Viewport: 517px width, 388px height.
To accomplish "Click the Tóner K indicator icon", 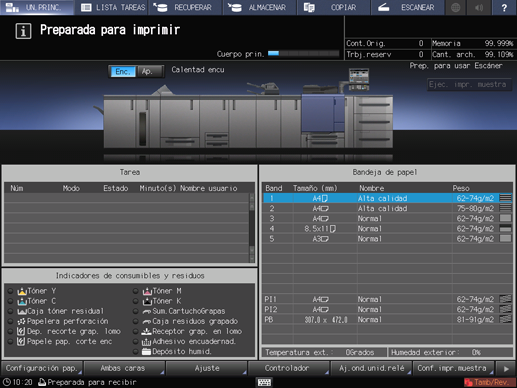I will pos(147,301).
